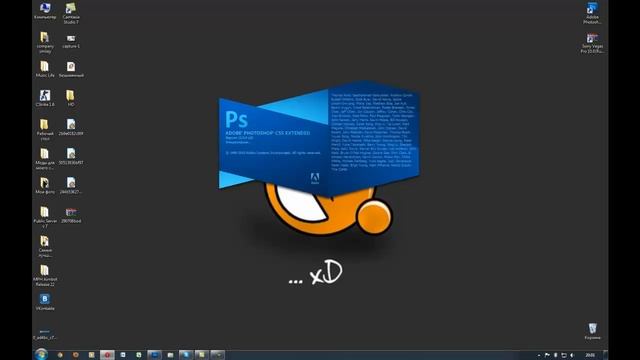This screenshot has width=640, height=360.
Task: Open the company folder on desktop
Action: [x=45, y=42]
